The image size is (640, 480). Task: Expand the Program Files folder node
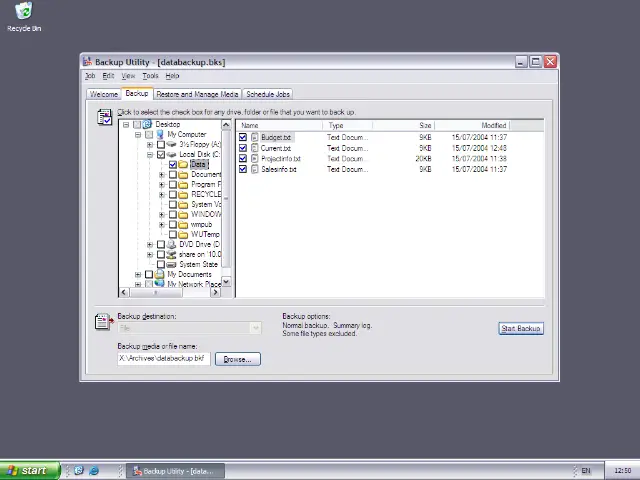point(162,184)
